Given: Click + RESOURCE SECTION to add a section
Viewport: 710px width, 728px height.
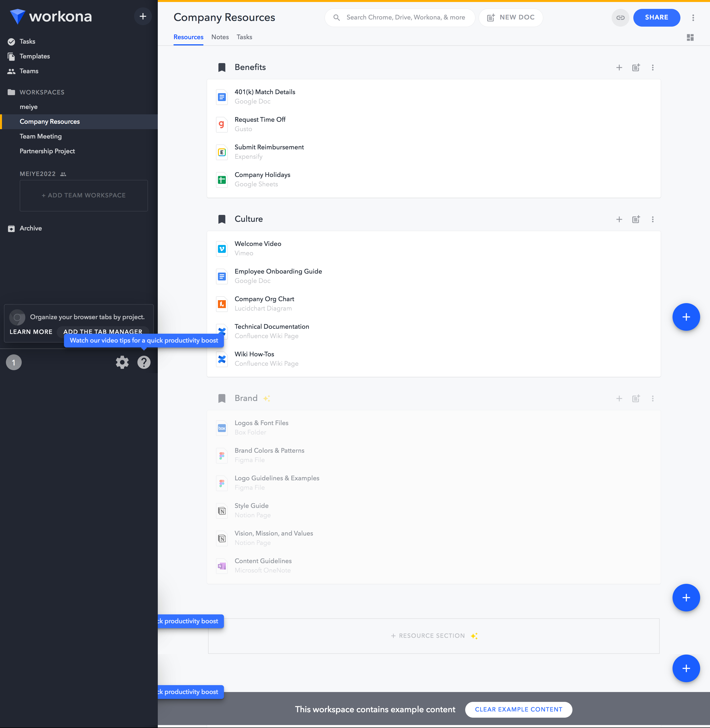Looking at the screenshot, I should 434,636.
